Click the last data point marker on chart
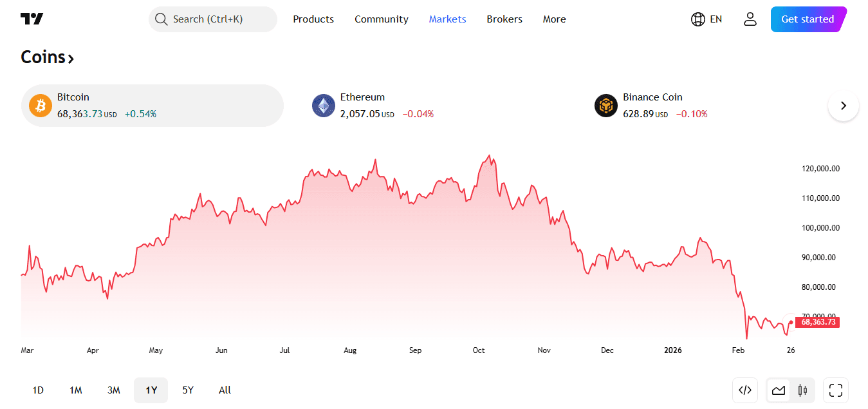Screen dimensions: 868x409 [791, 322]
